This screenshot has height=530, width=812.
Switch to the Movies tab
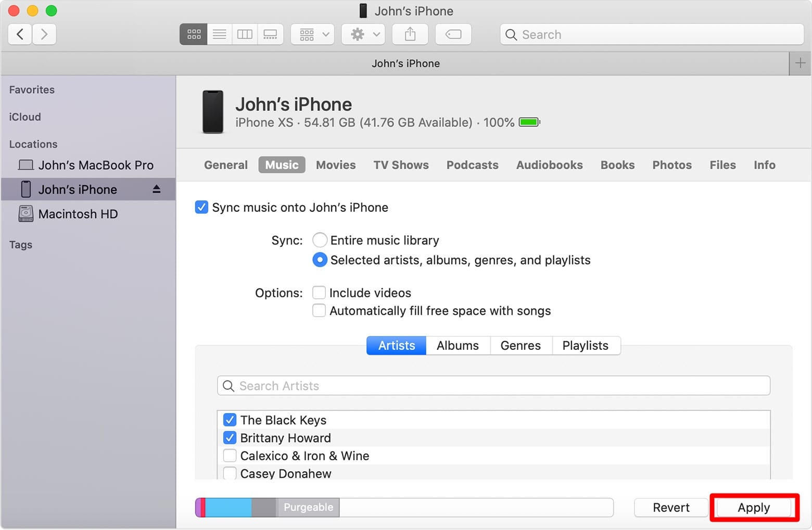(336, 165)
